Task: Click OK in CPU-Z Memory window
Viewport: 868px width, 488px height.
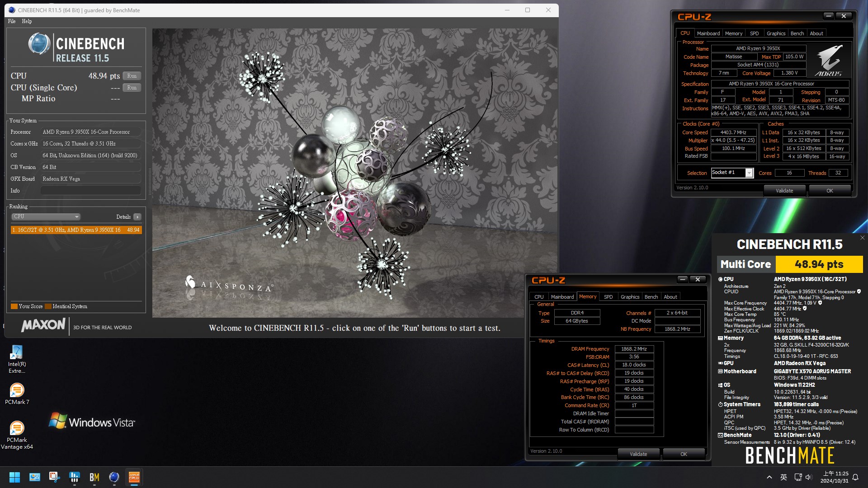Action: (x=684, y=454)
